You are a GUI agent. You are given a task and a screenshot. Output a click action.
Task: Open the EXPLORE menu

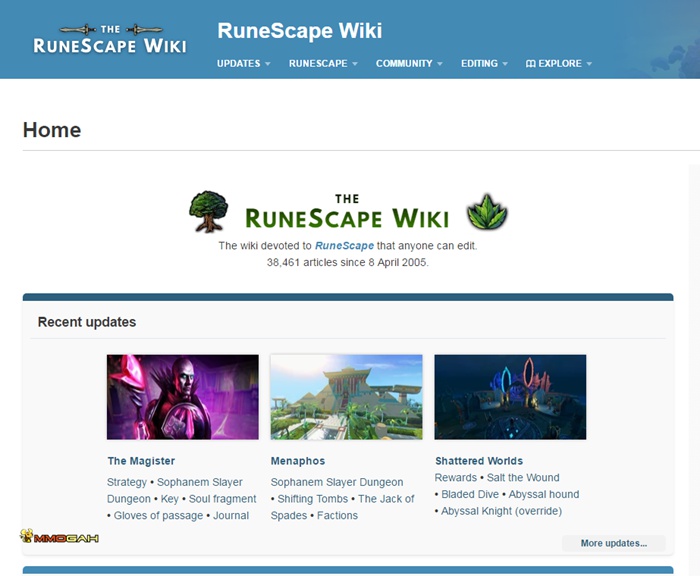pos(559,63)
